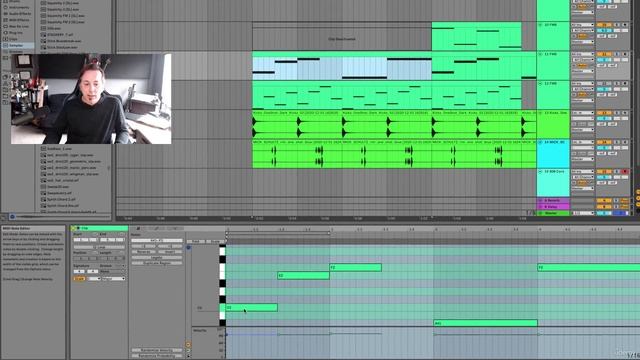Select the D2 note in piano roll
The image size is (640, 360).
251,307
